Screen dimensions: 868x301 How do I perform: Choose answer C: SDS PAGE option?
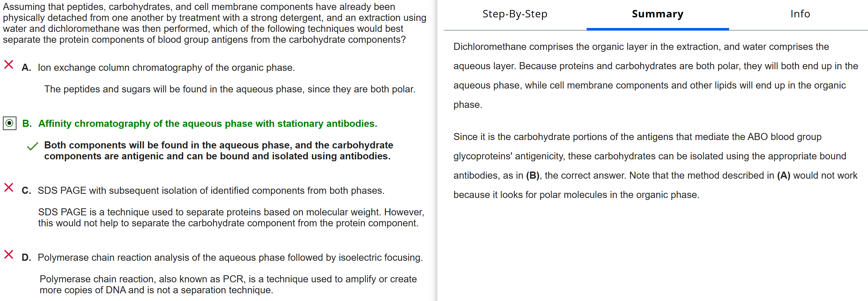(x=211, y=191)
